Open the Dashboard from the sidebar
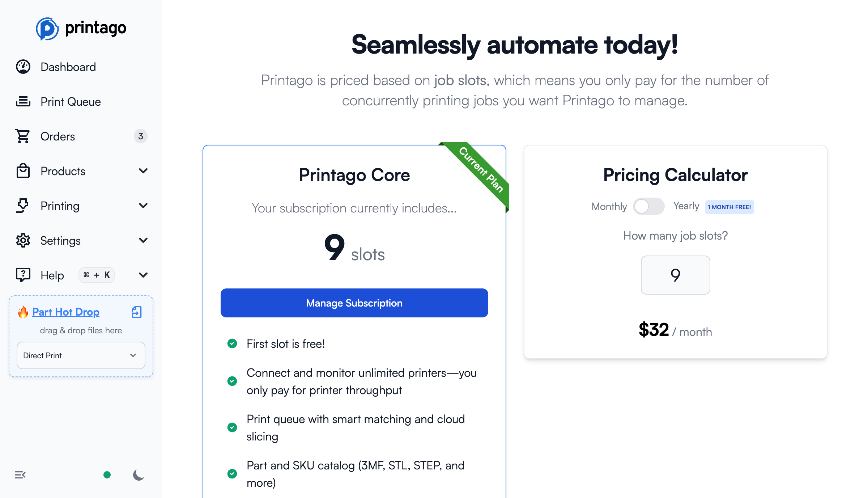Viewport: 868px width, 498px height. 68,67
